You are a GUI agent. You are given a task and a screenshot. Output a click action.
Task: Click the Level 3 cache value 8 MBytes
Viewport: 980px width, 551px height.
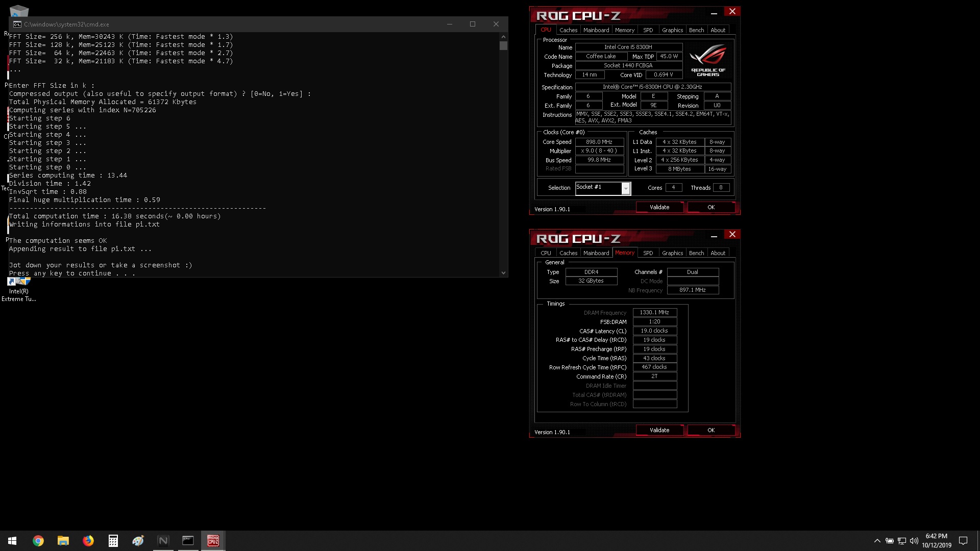point(680,169)
